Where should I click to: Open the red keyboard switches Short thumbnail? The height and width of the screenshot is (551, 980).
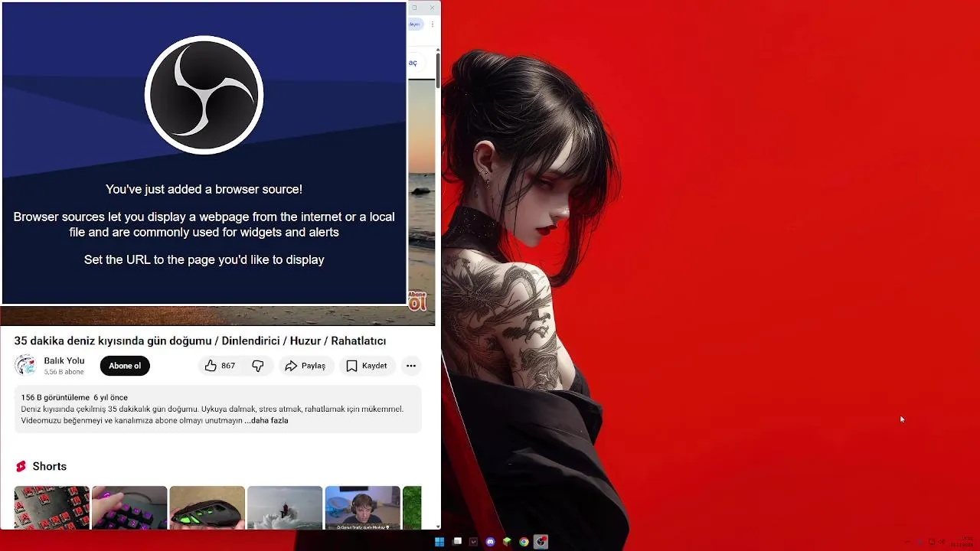click(x=51, y=507)
